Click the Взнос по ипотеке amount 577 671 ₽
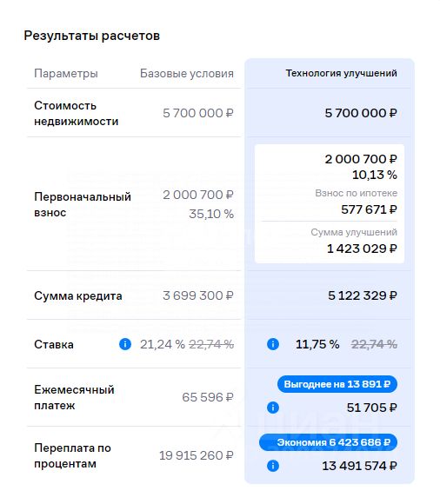Image resolution: width=440 pixels, height=504 pixels. (x=369, y=209)
